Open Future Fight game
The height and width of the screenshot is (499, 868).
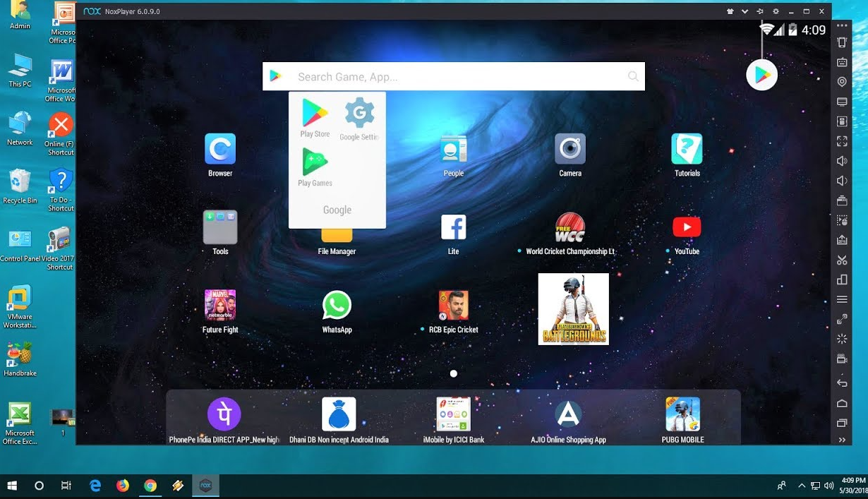220,311
